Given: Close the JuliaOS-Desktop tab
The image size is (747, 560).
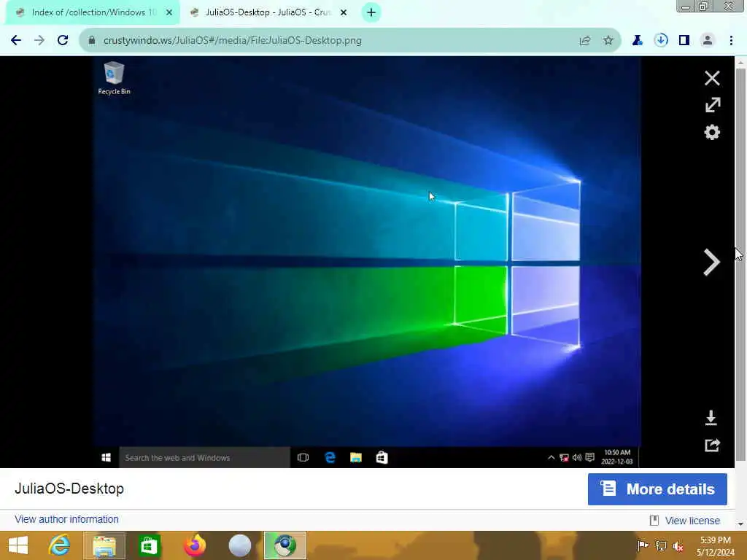Looking at the screenshot, I should 344,12.
